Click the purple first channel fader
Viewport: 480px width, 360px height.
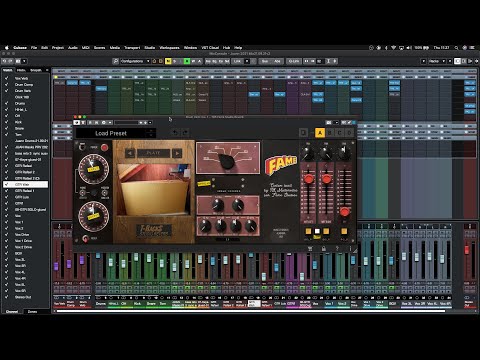pyautogui.click(x=56, y=266)
